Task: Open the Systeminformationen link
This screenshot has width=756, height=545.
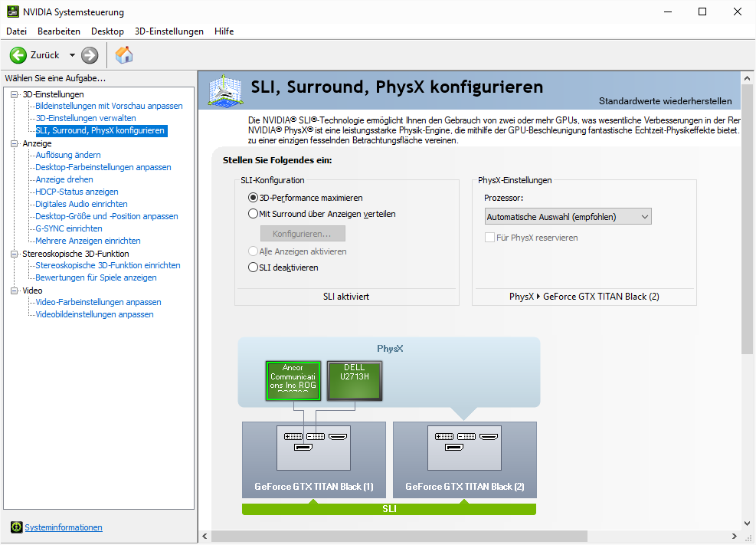Action: pos(64,527)
